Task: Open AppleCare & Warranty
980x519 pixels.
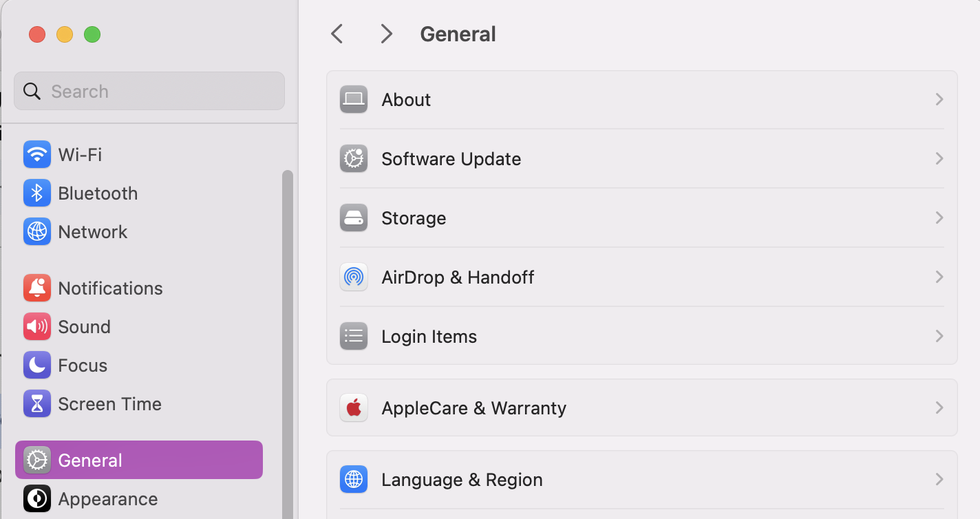Action: point(473,407)
